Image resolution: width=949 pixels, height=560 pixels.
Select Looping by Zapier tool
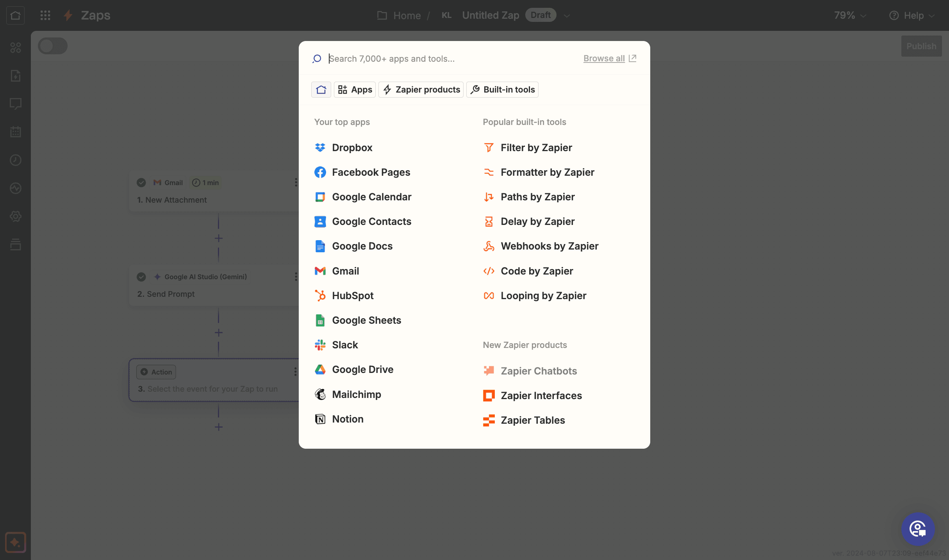tap(535, 296)
